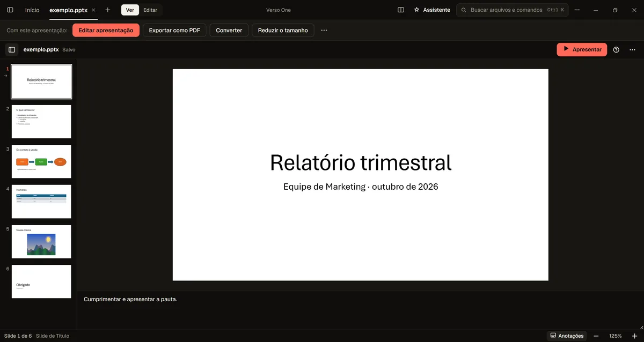
Task: Click subtitle Equipe de Marketing · outubro de 2026
Action: pyautogui.click(x=361, y=187)
